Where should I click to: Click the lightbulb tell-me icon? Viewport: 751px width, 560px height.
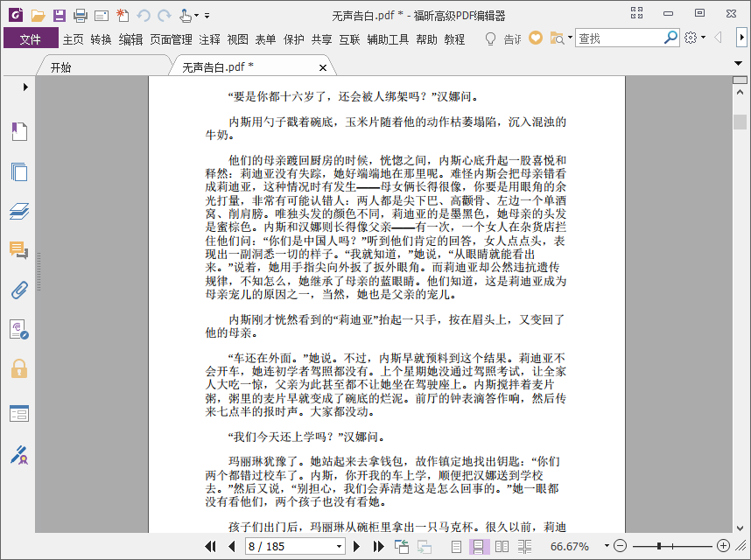point(490,38)
